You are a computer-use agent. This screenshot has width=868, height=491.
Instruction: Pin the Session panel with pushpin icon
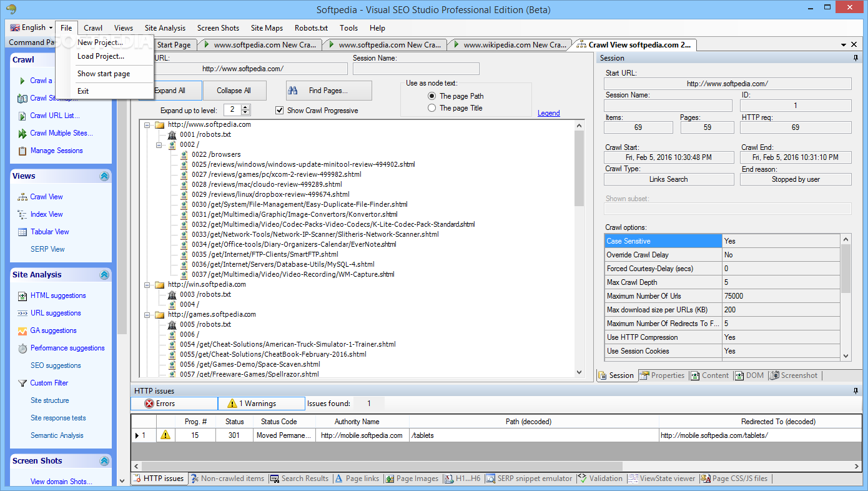pyautogui.click(x=856, y=57)
